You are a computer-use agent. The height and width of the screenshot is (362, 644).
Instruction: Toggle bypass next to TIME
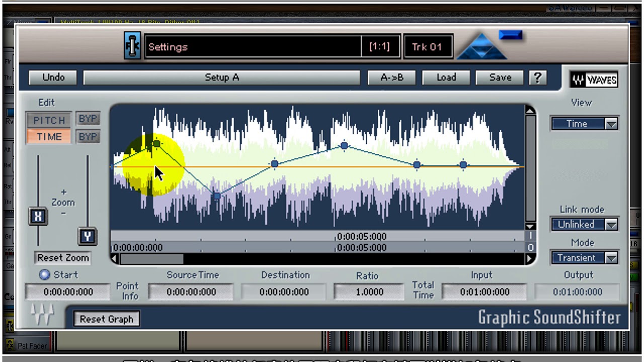point(88,136)
